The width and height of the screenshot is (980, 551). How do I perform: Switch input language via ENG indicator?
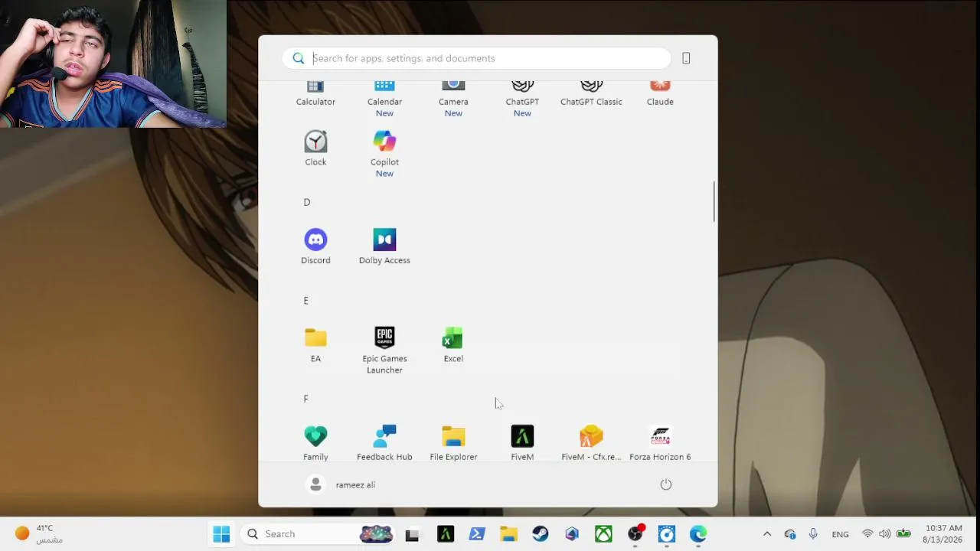[x=840, y=534]
